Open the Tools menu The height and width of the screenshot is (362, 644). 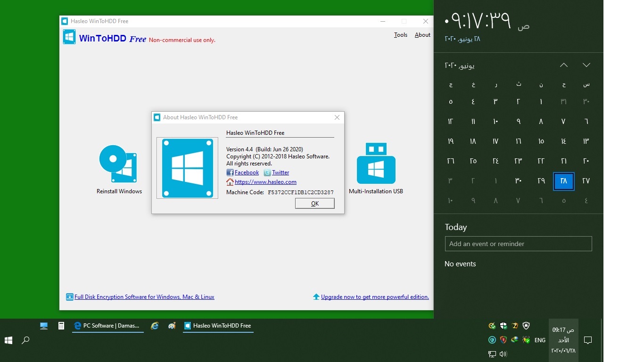click(x=401, y=35)
